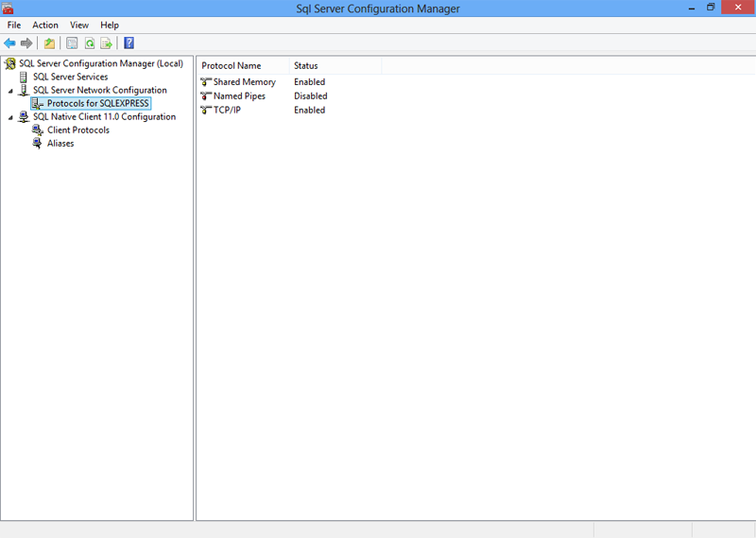Screen dimensions: 756x538
Task: Select the TCP/IP protocol name
Action: 227,110
